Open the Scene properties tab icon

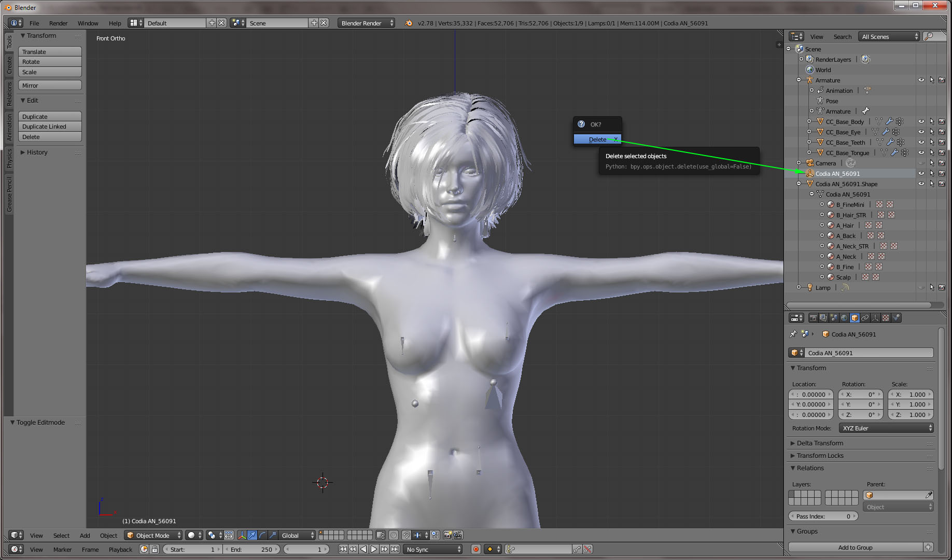[834, 318]
